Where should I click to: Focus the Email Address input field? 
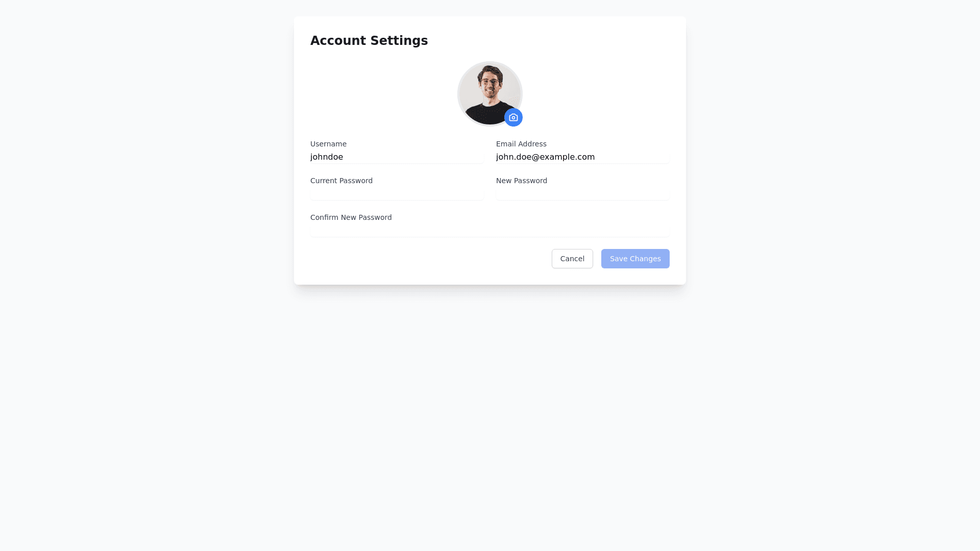(583, 157)
